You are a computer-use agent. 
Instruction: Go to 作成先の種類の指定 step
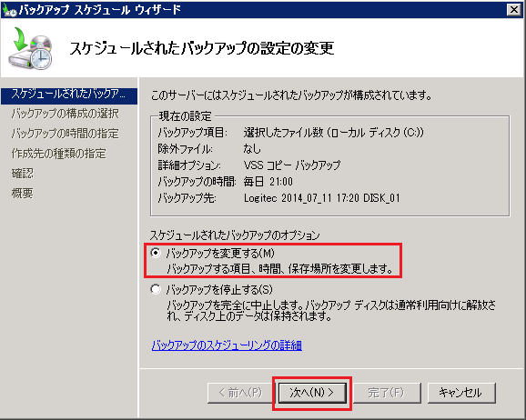click(x=59, y=154)
